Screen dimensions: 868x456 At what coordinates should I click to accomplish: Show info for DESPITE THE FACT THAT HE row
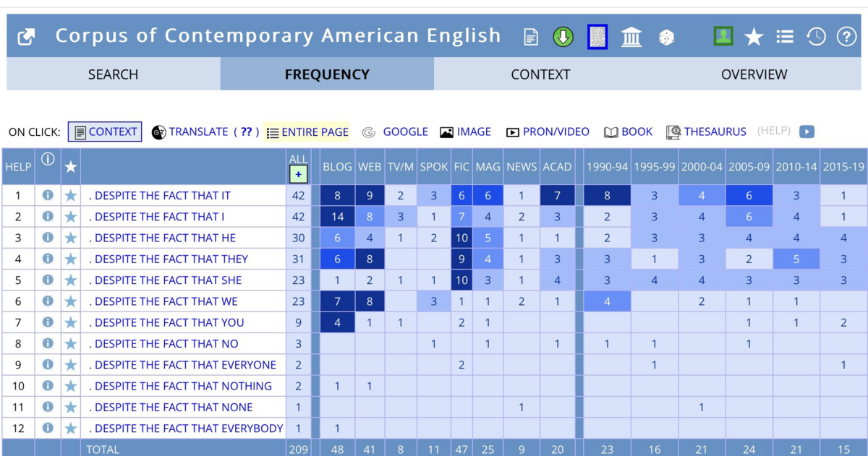[48, 238]
